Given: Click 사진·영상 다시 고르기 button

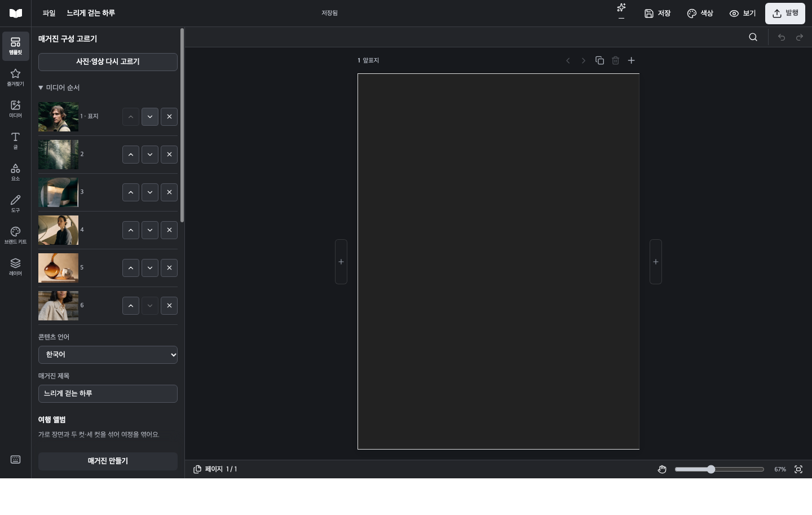Looking at the screenshot, I should pos(108,62).
